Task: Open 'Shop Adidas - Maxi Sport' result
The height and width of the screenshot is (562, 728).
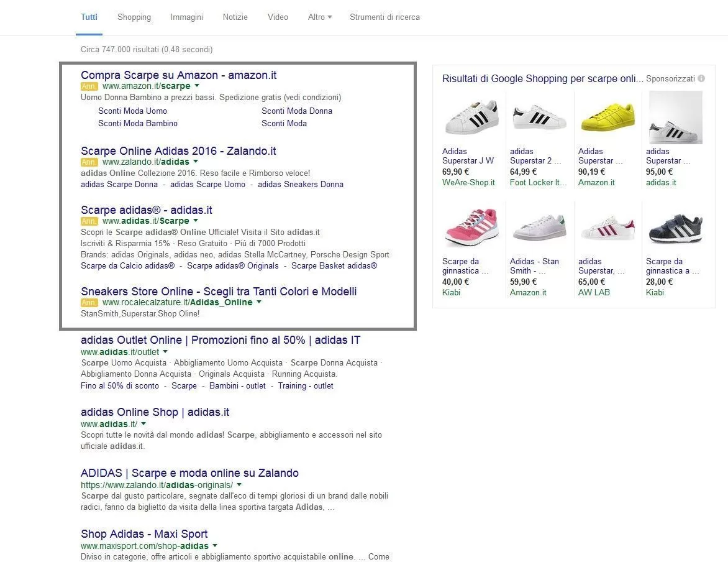Action: pyautogui.click(x=144, y=534)
